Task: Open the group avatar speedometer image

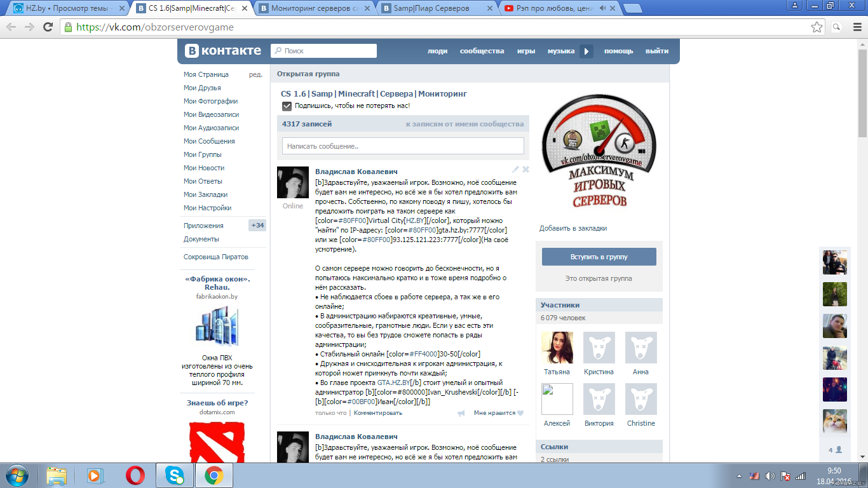Action: click(599, 151)
